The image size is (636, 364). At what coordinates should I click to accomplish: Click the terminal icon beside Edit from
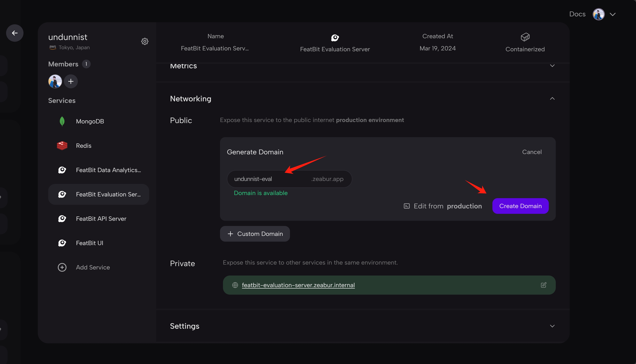pyautogui.click(x=407, y=206)
